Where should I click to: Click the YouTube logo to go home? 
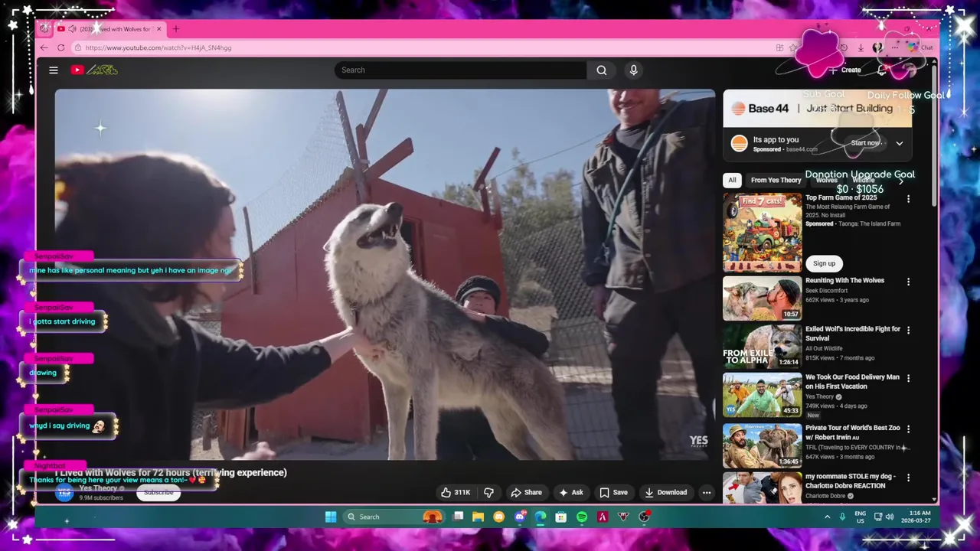[x=94, y=70]
